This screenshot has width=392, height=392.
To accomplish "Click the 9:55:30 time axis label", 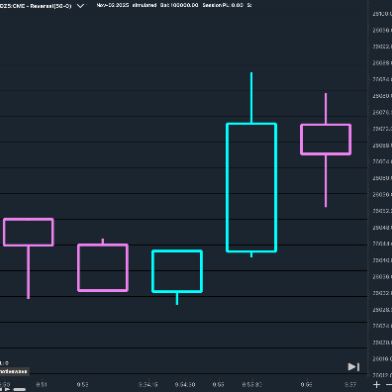I will 252,385.
